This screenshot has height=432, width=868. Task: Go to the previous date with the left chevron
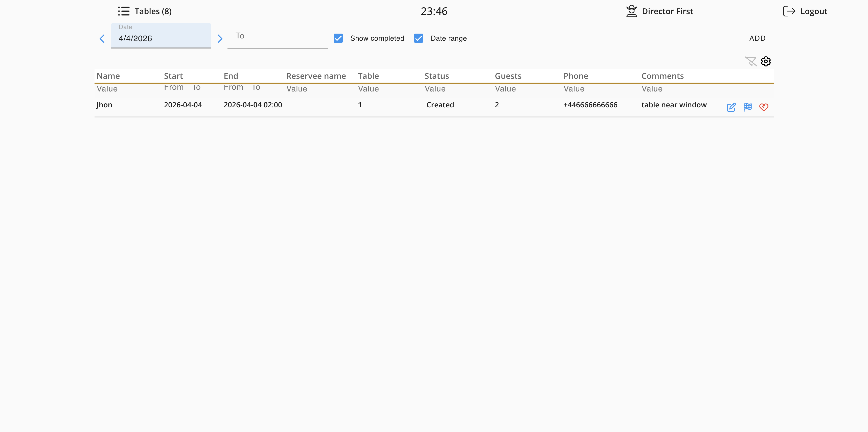coord(102,39)
